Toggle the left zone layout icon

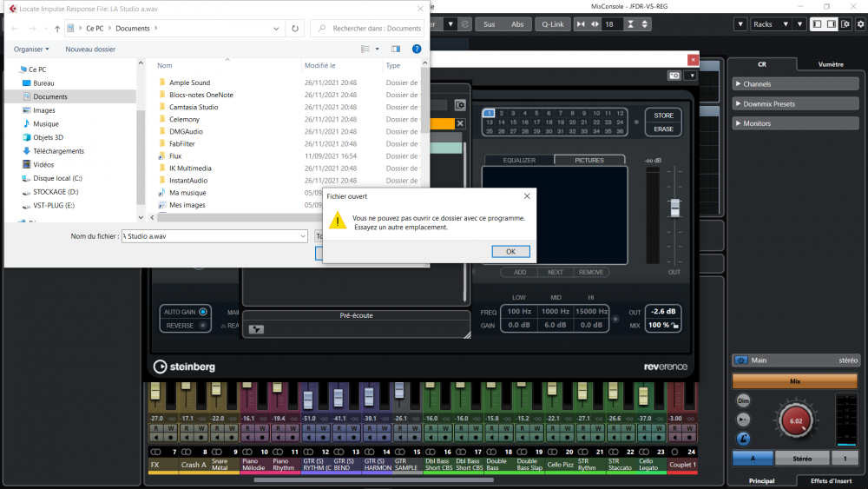[818, 24]
